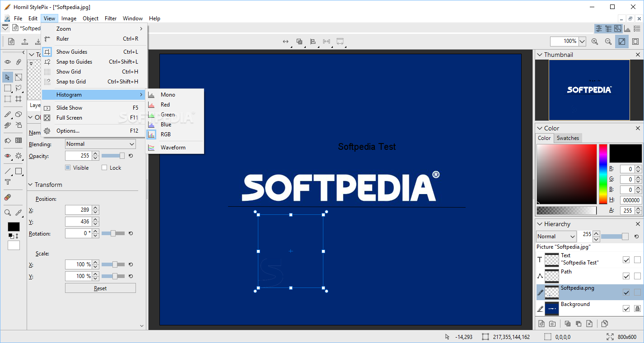This screenshot has height=343, width=644.
Task: Toggle the Lock checkbox
Action: 104,167
